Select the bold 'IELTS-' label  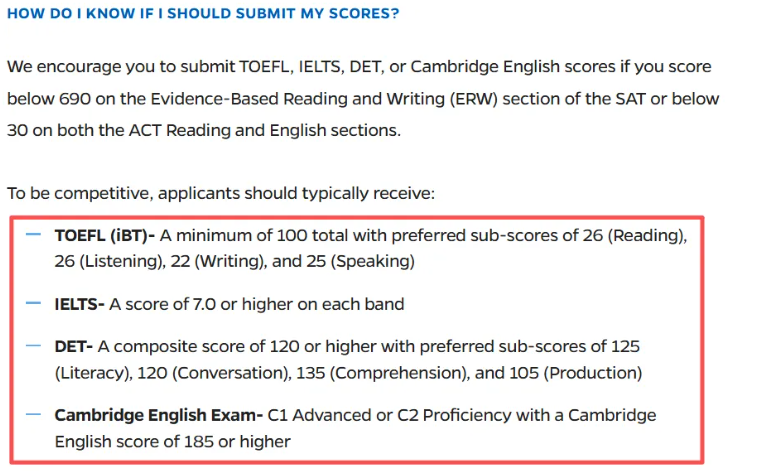[x=80, y=303]
